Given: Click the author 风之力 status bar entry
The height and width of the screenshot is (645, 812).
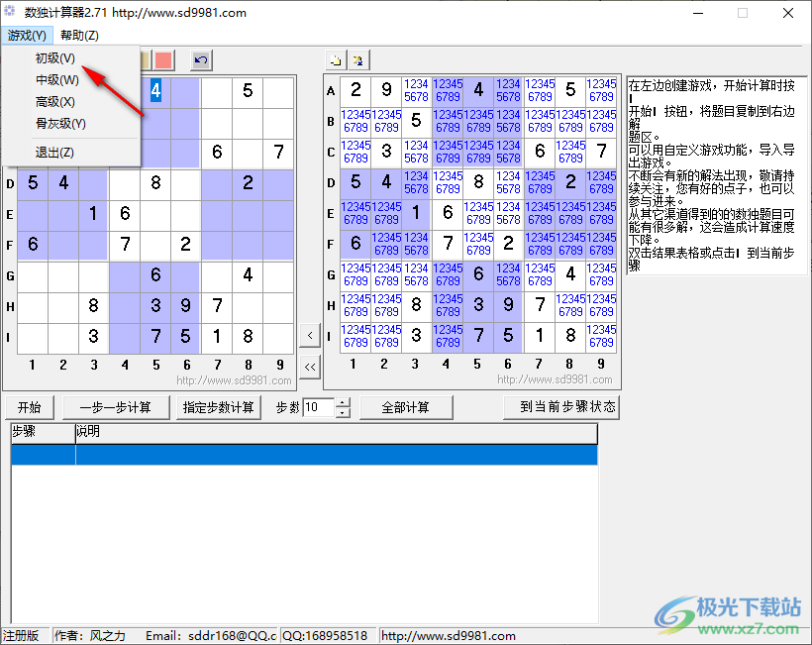Looking at the screenshot, I should pos(91,636).
